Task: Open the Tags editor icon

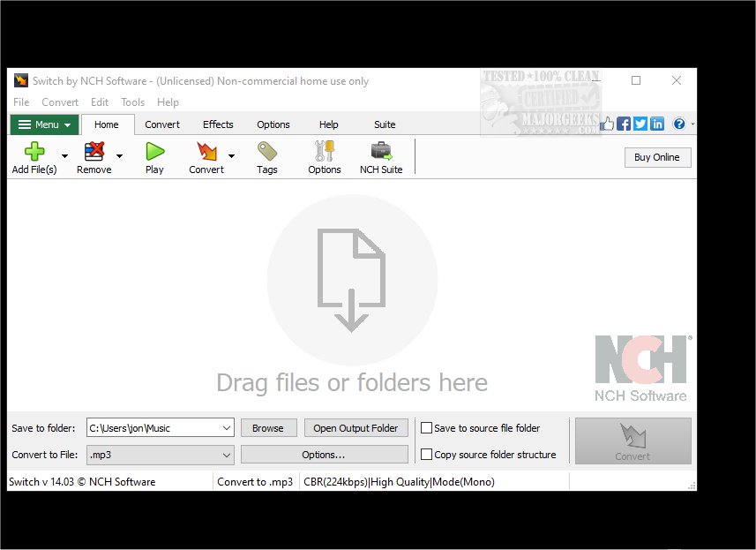Action: point(266,152)
